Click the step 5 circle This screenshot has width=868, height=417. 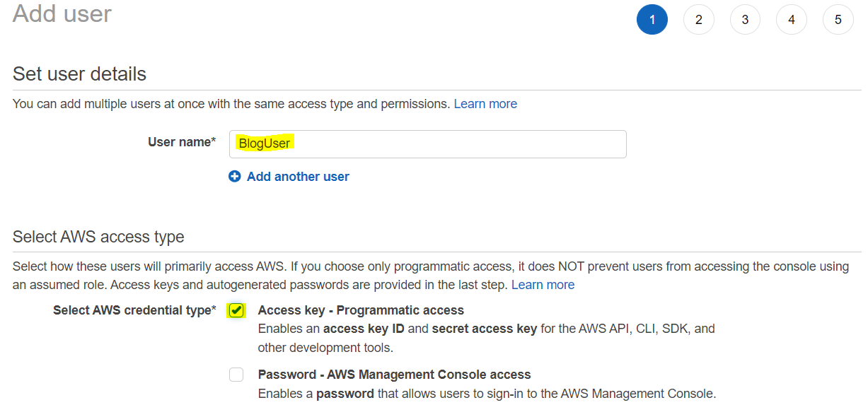pyautogui.click(x=838, y=20)
